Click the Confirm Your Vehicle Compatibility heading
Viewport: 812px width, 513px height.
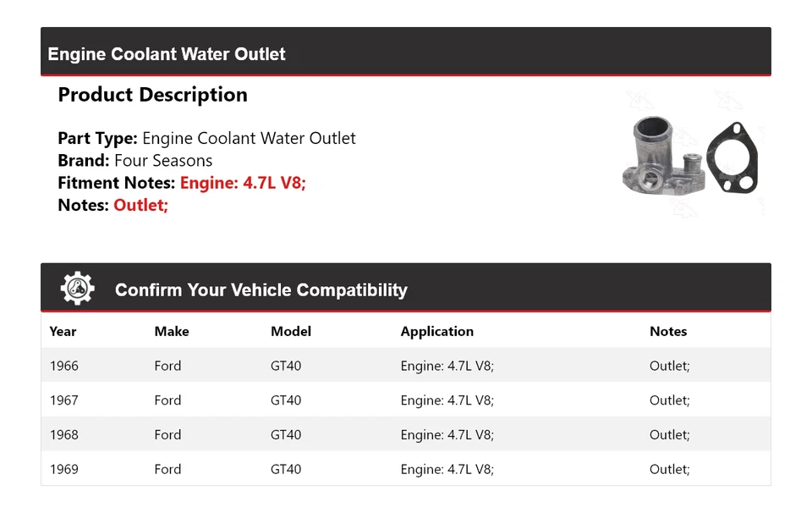261,290
